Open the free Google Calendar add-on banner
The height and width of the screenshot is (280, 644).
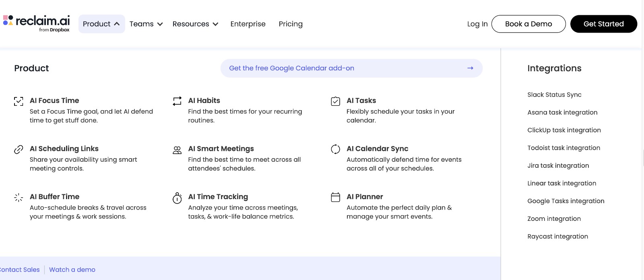pos(351,68)
